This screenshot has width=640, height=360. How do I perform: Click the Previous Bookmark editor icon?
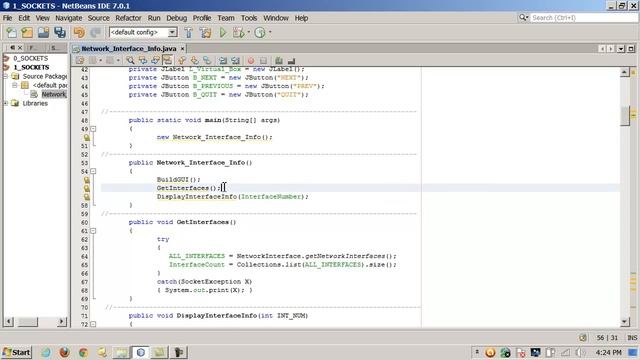tap(182, 60)
